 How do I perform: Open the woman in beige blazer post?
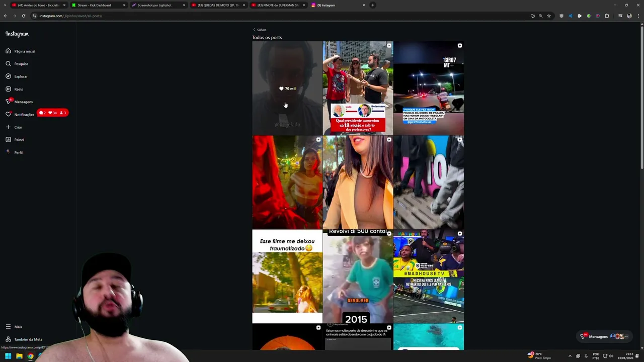point(358,183)
